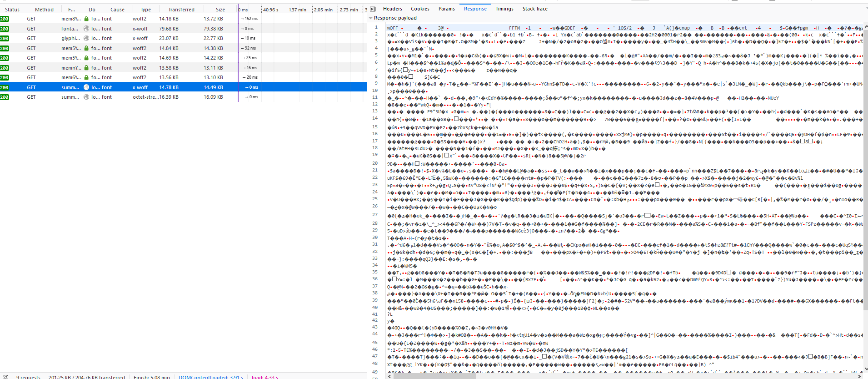Open the Headers tab
Viewport: 868px width, 379px height.
click(393, 9)
